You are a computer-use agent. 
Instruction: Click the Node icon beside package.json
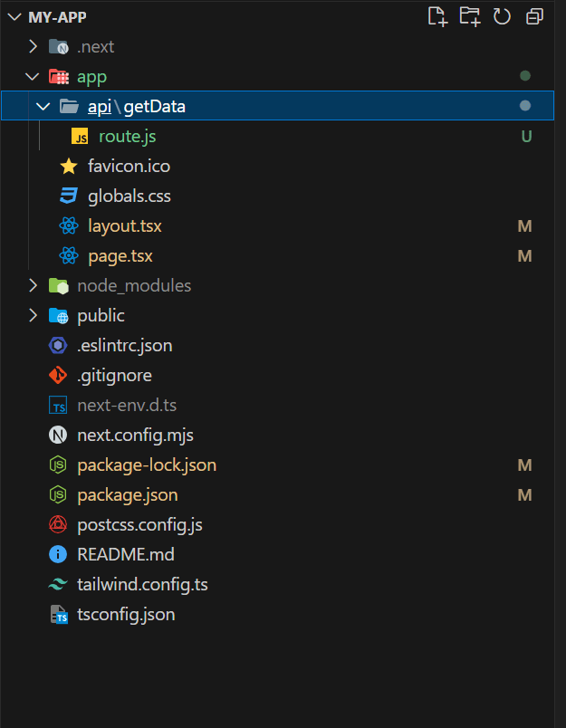[x=58, y=495]
